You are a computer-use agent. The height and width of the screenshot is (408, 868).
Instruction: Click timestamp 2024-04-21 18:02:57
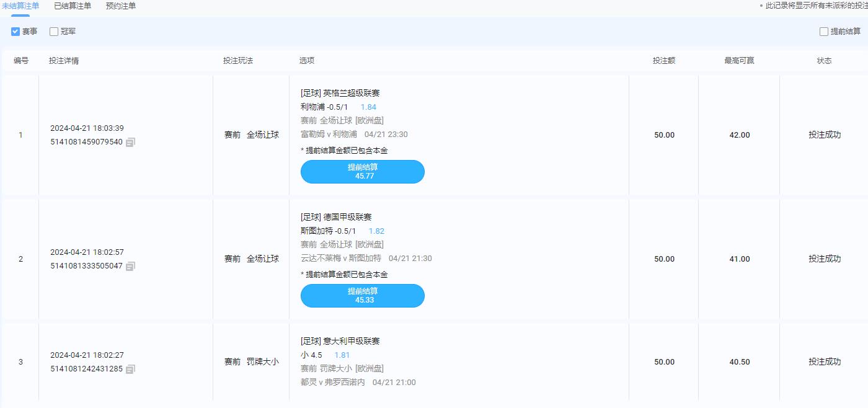[87, 252]
